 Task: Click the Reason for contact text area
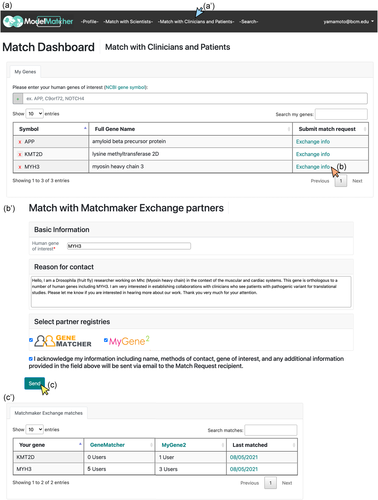(x=191, y=291)
